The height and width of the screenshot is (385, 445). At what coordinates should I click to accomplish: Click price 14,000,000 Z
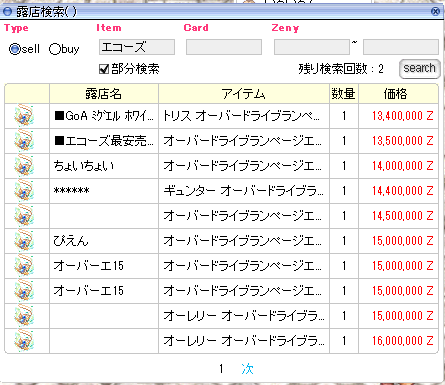pyautogui.click(x=403, y=166)
